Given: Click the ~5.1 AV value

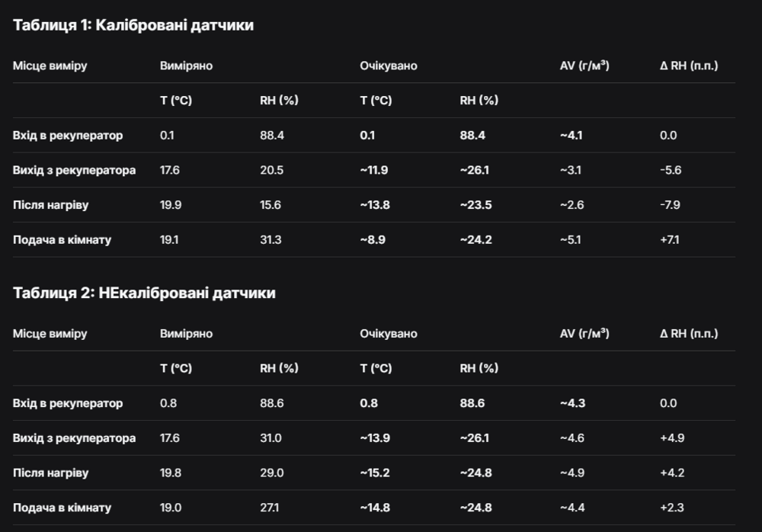Looking at the screenshot, I should (x=571, y=240).
